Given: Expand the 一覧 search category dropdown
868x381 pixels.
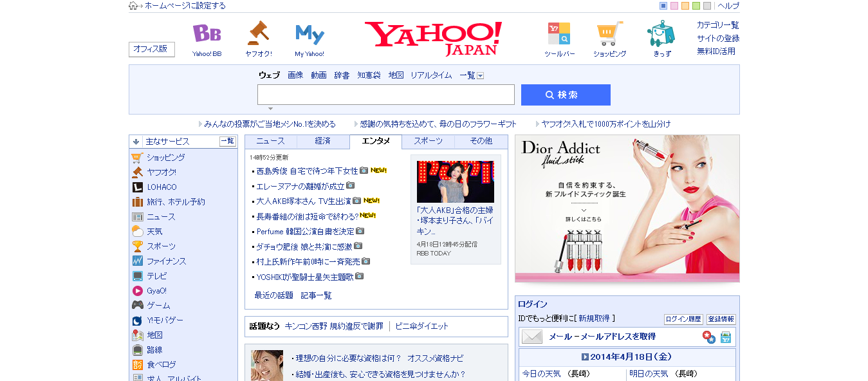Looking at the screenshot, I should (x=481, y=76).
